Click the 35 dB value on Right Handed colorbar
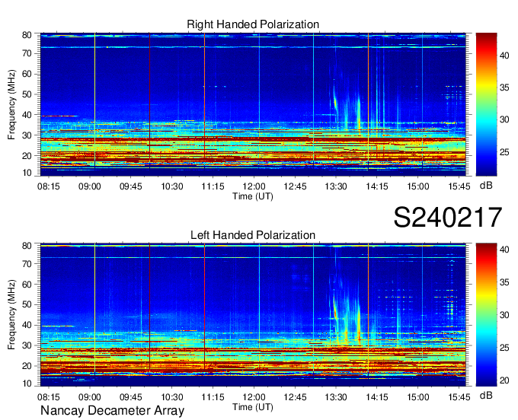Image resolution: width=518 pixels, height=420 pixels. (504, 87)
